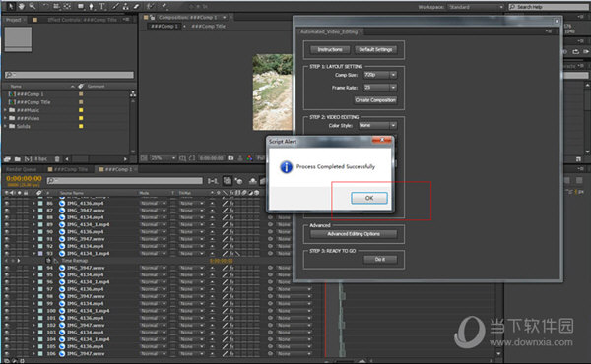Select the Clone Stamp tool
Screen dimensions: 591x364
(x=126, y=7)
